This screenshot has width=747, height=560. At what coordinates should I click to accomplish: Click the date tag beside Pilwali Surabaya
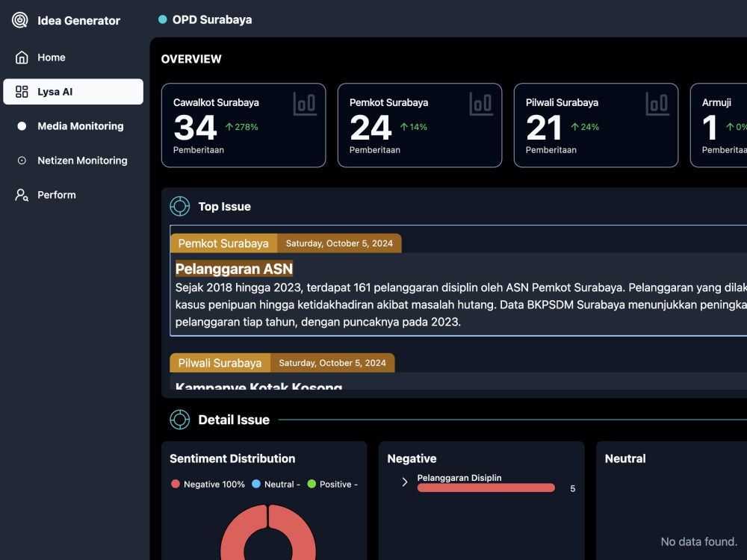(332, 363)
